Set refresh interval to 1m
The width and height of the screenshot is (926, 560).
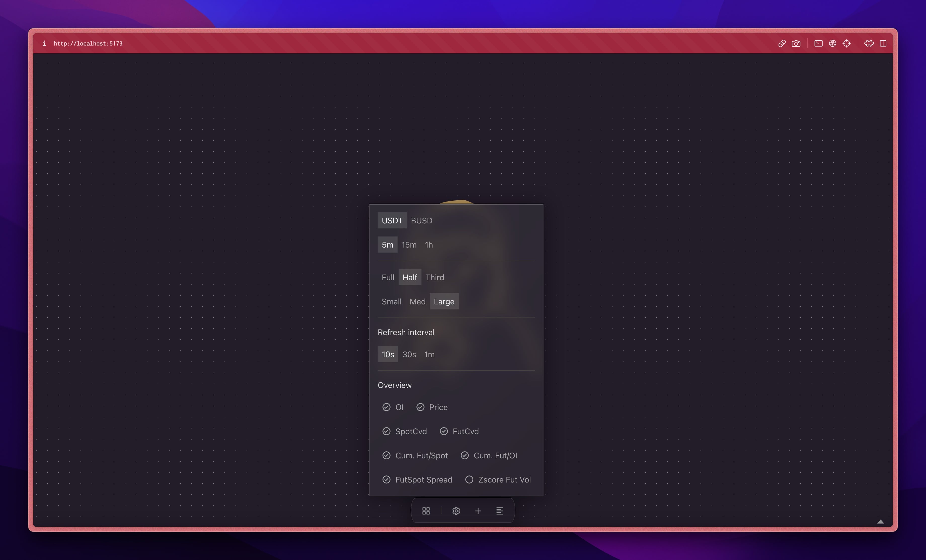pyautogui.click(x=430, y=354)
